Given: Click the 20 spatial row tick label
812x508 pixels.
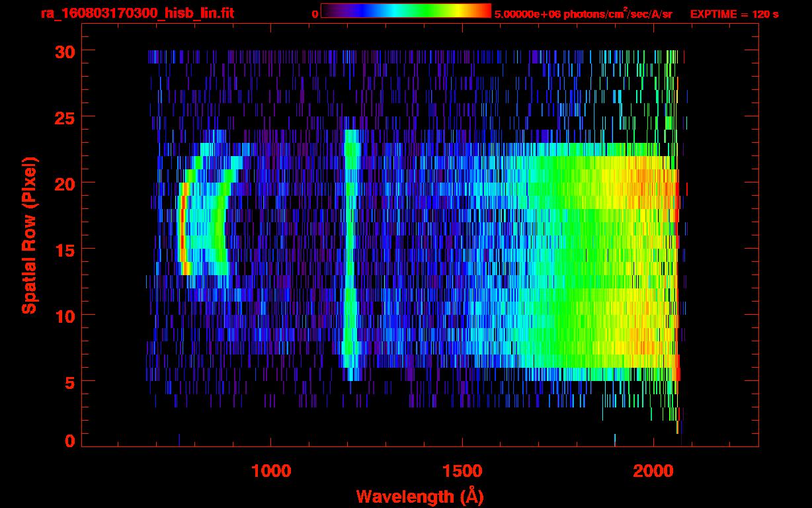Looking at the screenshot, I should tap(64, 183).
